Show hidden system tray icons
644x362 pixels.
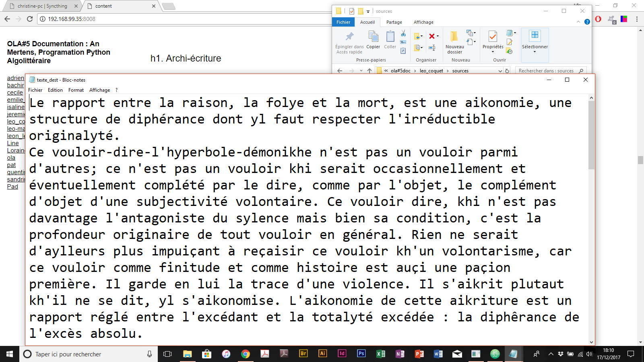(x=551, y=354)
